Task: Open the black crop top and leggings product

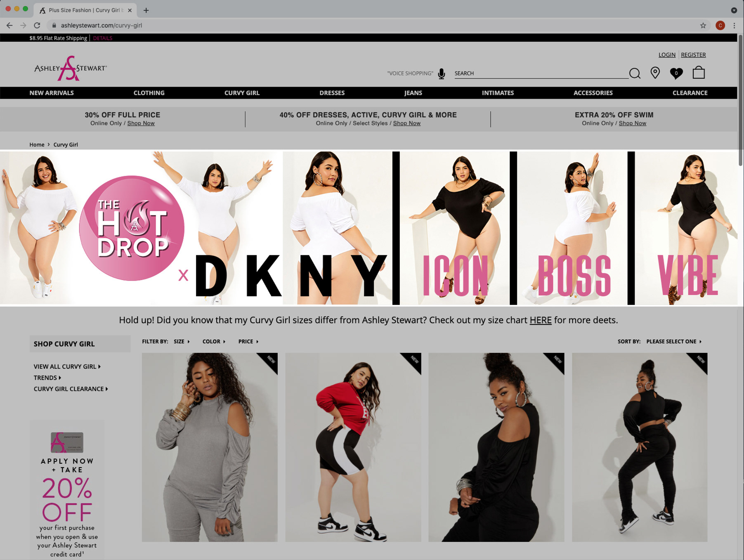Action: tap(640, 447)
